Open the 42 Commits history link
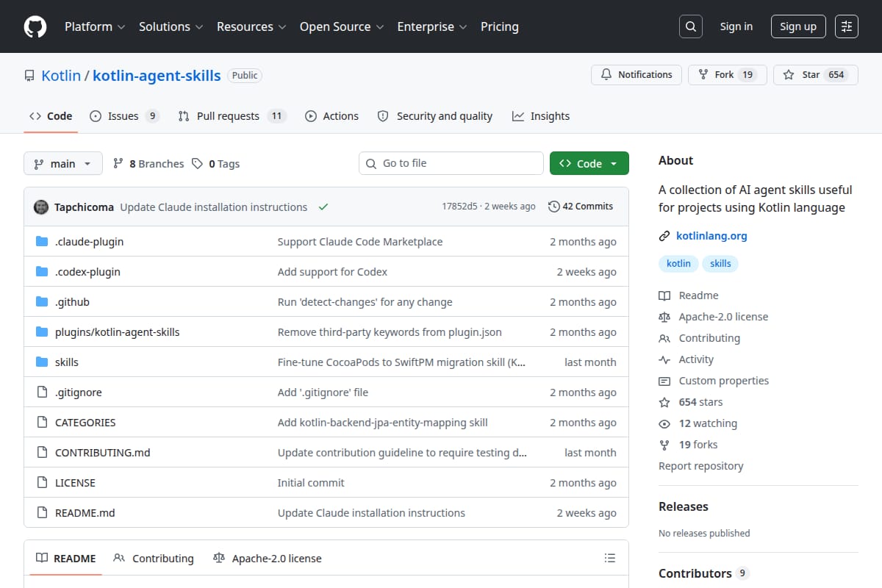The image size is (882, 588). 581,207
